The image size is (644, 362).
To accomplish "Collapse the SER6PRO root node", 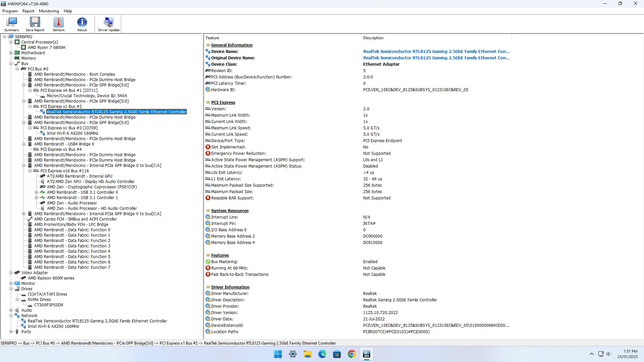I will pyautogui.click(x=5, y=37).
